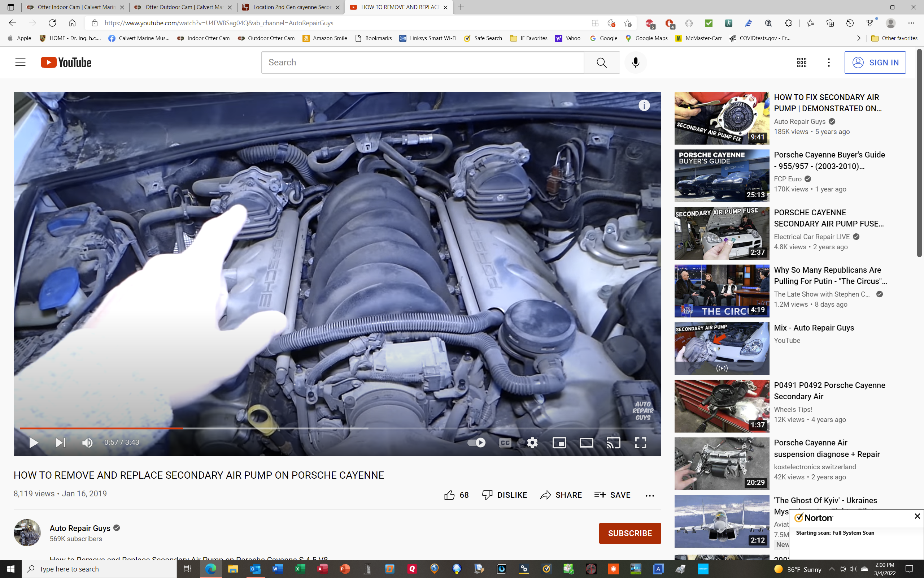Switch to Location 2nd Gen cayenne tab
The image size is (924, 578).
(291, 7)
